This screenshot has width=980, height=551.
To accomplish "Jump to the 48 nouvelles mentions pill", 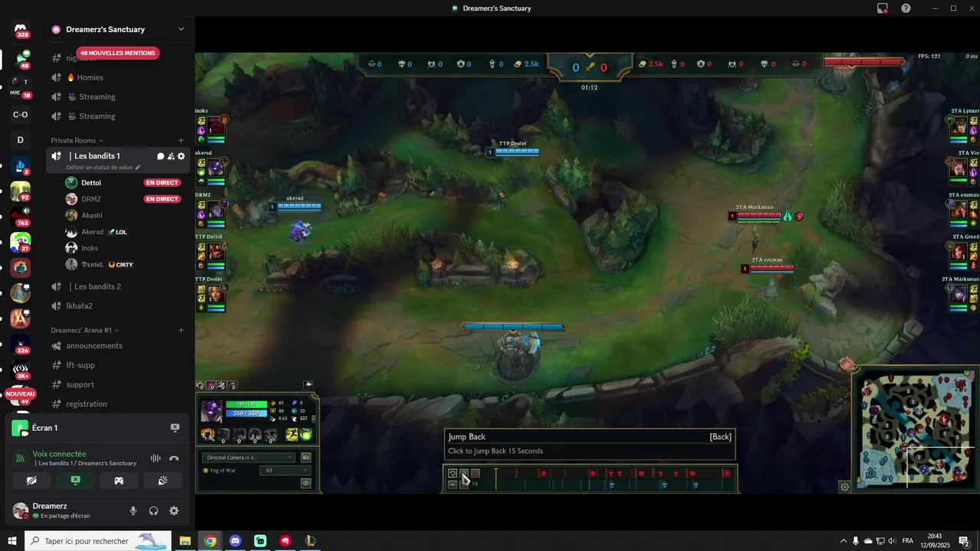I will pos(117,53).
